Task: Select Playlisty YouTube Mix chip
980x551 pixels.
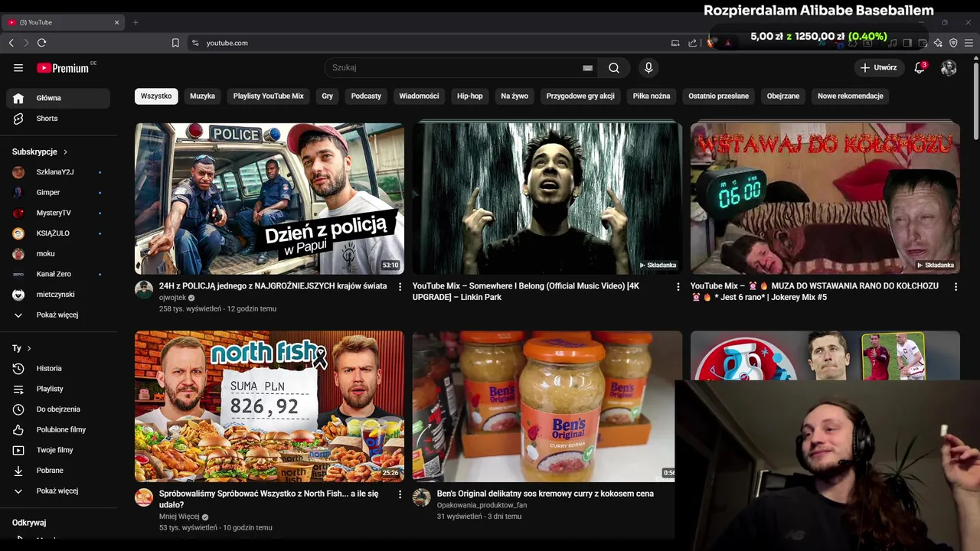Action: 269,96
